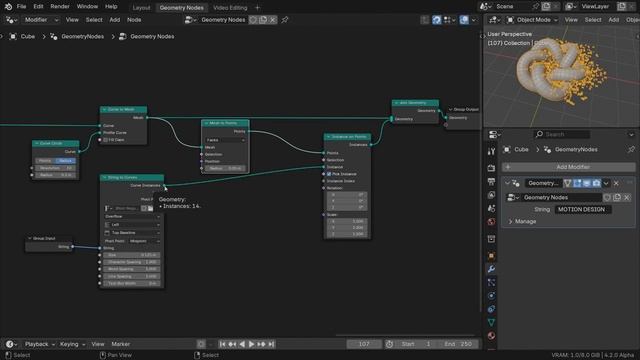Open the Object Data green triangle tab
The width and height of the screenshot is (640, 360).
click(491, 322)
